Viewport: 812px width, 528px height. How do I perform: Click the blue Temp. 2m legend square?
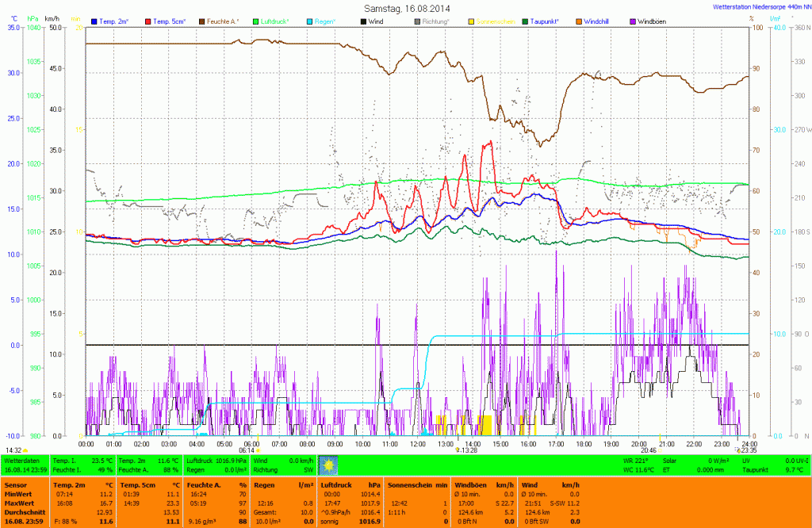(95, 20)
